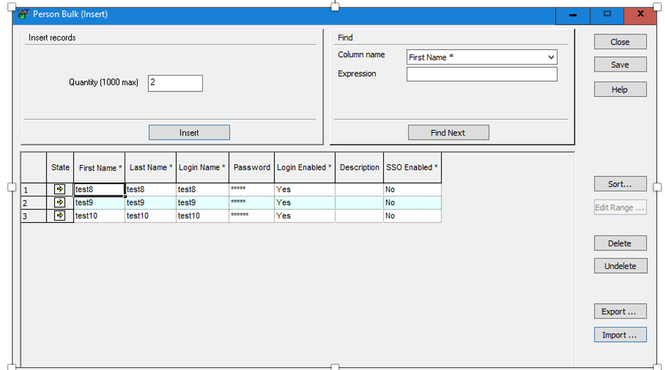665x370 pixels.
Task: Click Last Name cell 'test8'
Action: point(151,189)
